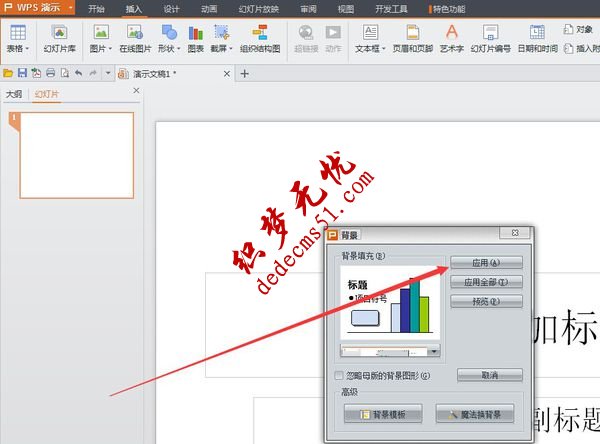Click the 应用 apply button
Image resolution: width=600 pixels, height=444 pixels.
486,263
